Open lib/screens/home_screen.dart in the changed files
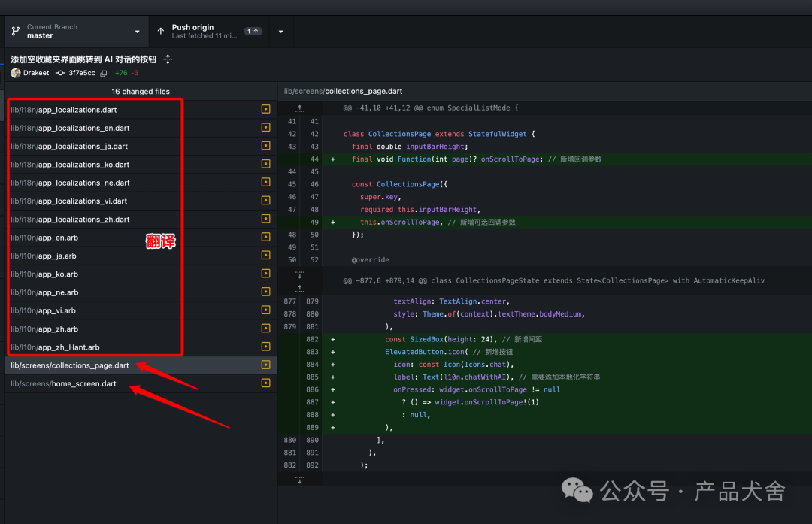812x524 pixels. pyautogui.click(x=141, y=383)
